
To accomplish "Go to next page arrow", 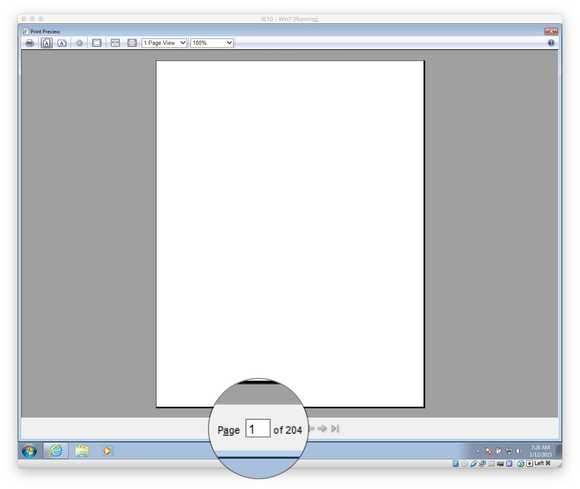I will 322,428.
